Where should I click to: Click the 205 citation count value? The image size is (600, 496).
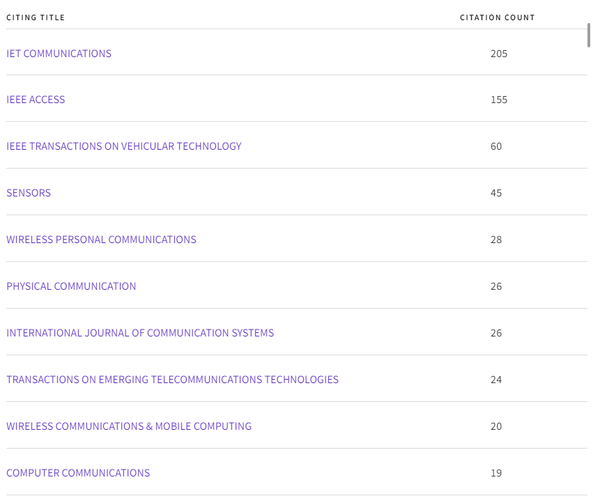(499, 53)
